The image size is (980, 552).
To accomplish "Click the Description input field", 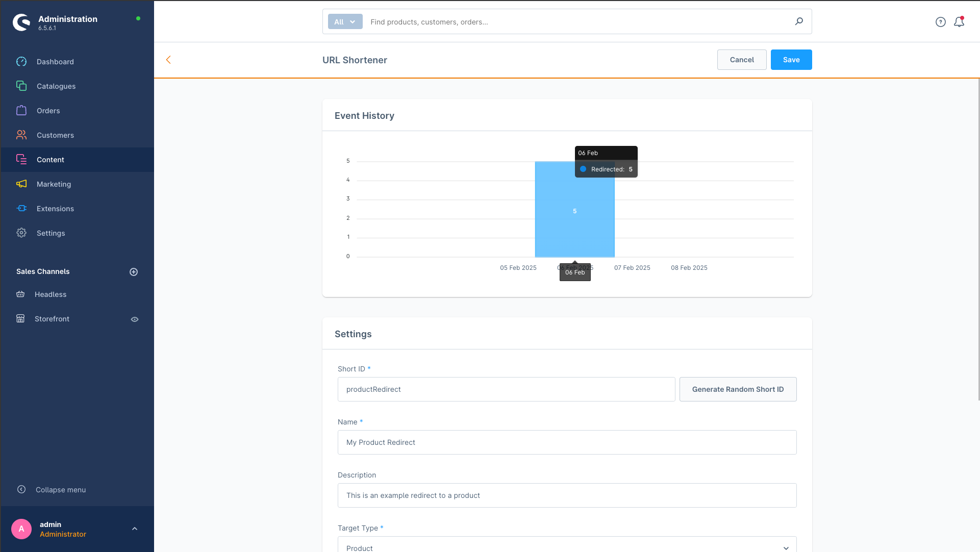I will coord(567,495).
